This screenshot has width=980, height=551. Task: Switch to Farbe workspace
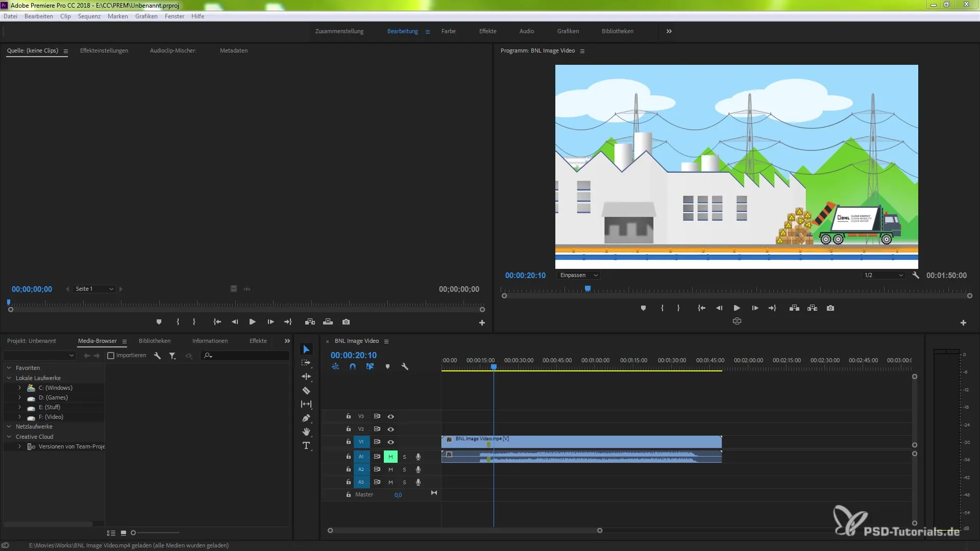pos(449,31)
